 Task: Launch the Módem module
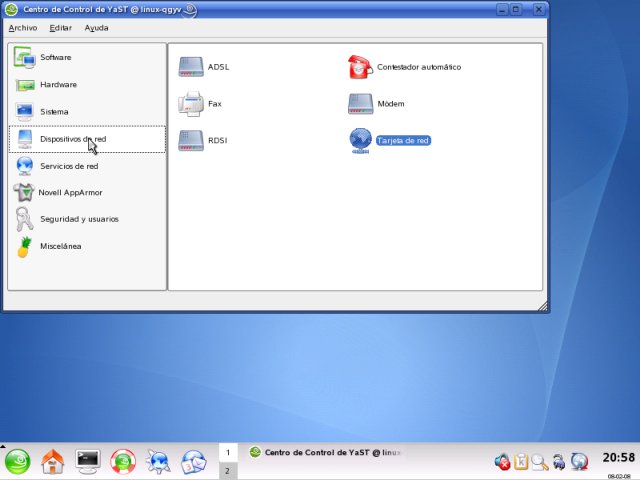coord(376,104)
